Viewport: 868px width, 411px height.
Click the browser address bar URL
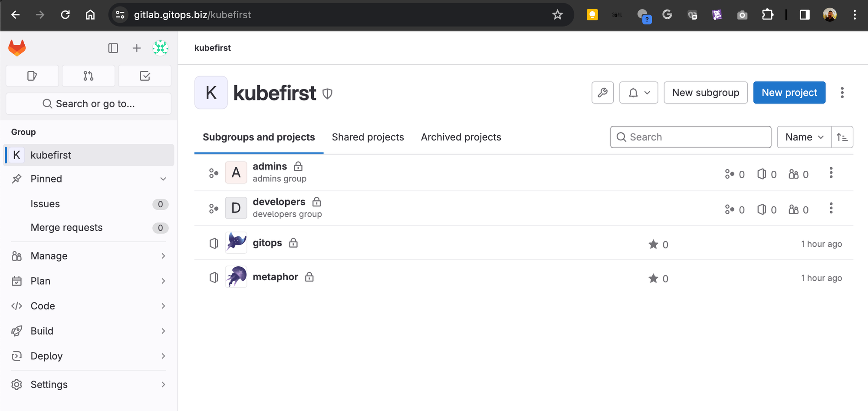click(x=193, y=15)
